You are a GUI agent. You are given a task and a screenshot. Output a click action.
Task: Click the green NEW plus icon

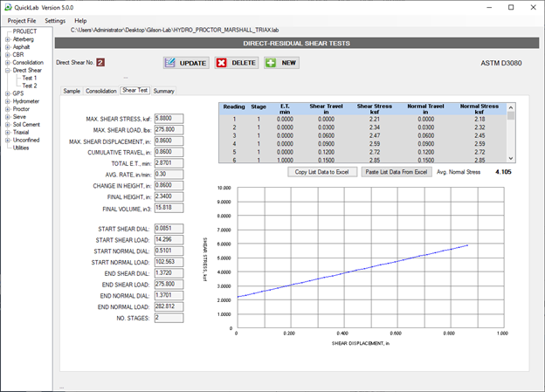(x=271, y=63)
